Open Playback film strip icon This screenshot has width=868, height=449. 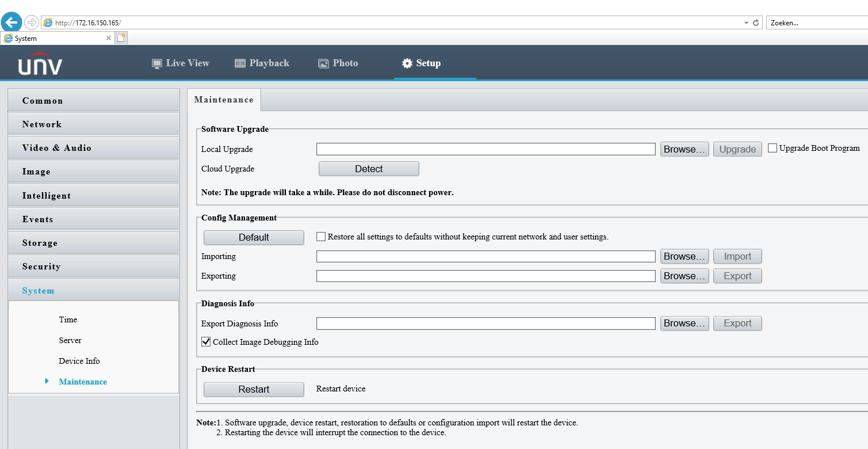coord(240,63)
